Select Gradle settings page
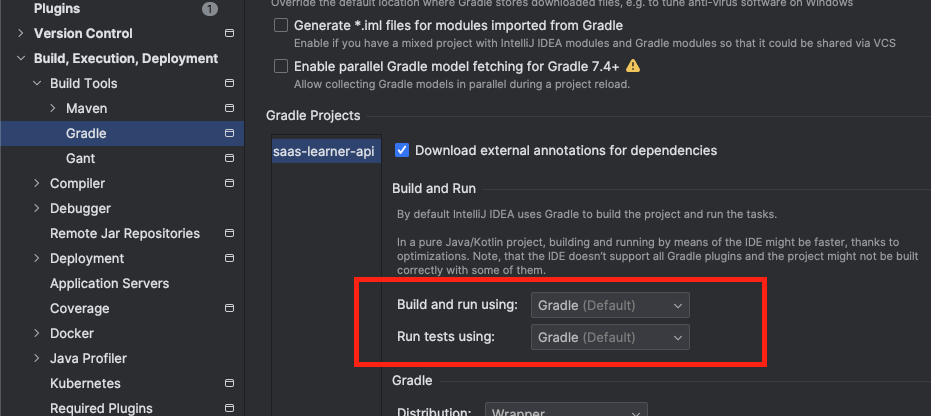931x416 pixels. click(x=122, y=134)
